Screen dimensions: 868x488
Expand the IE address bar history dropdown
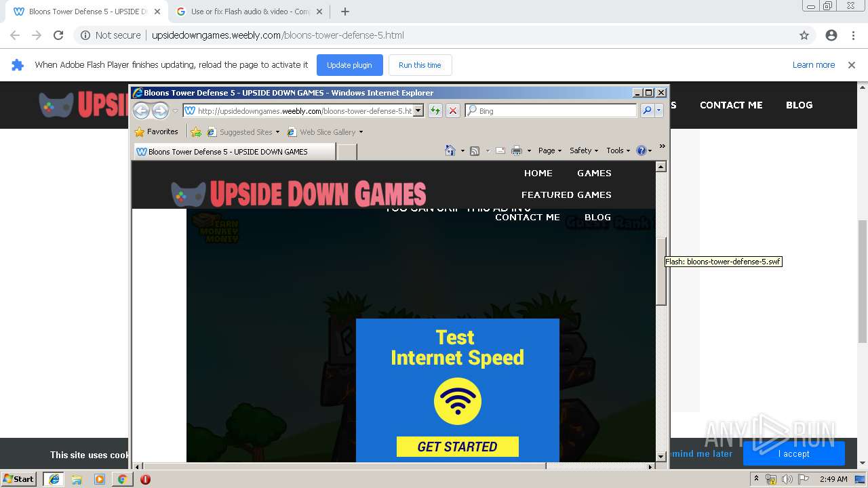(x=418, y=110)
